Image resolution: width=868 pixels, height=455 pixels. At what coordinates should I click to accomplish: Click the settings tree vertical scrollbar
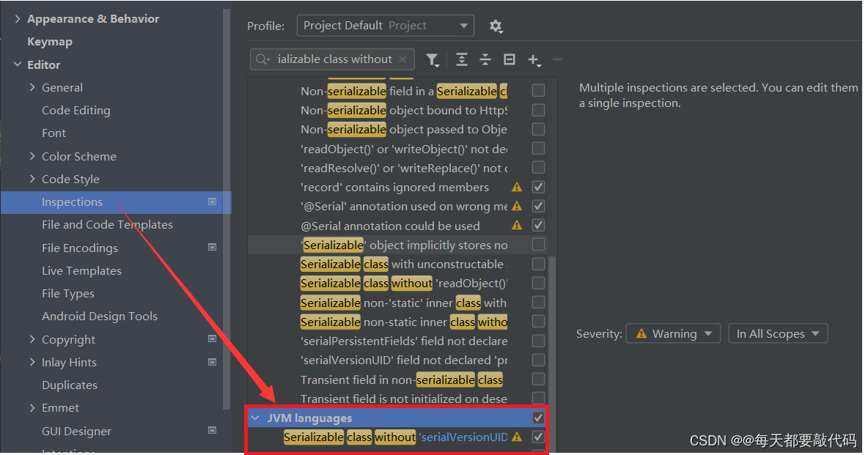click(x=227, y=210)
